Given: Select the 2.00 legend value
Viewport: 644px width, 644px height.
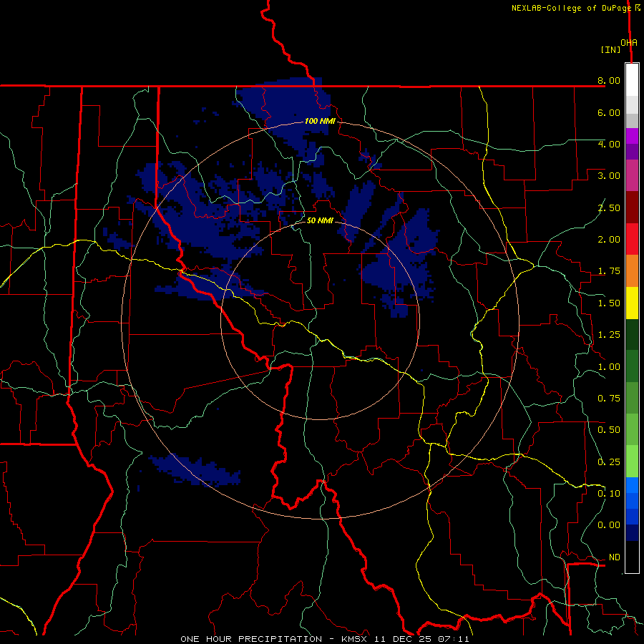Looking at the screenshot, I should (x=609, y=240).
